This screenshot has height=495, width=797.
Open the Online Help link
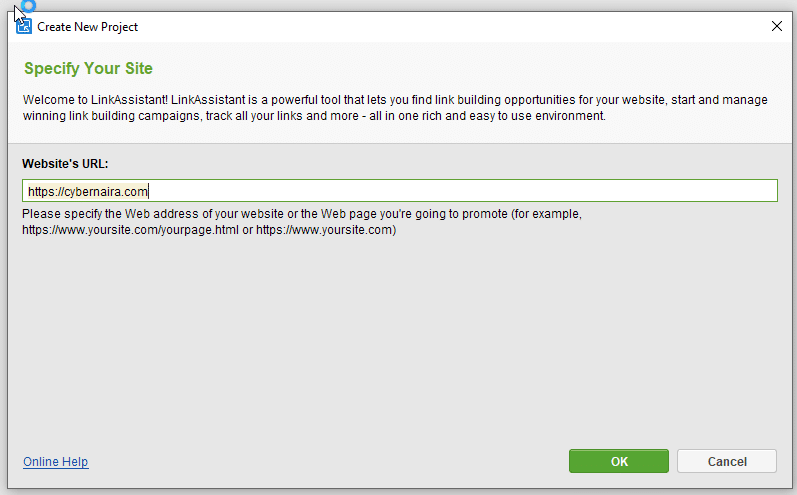56,462
